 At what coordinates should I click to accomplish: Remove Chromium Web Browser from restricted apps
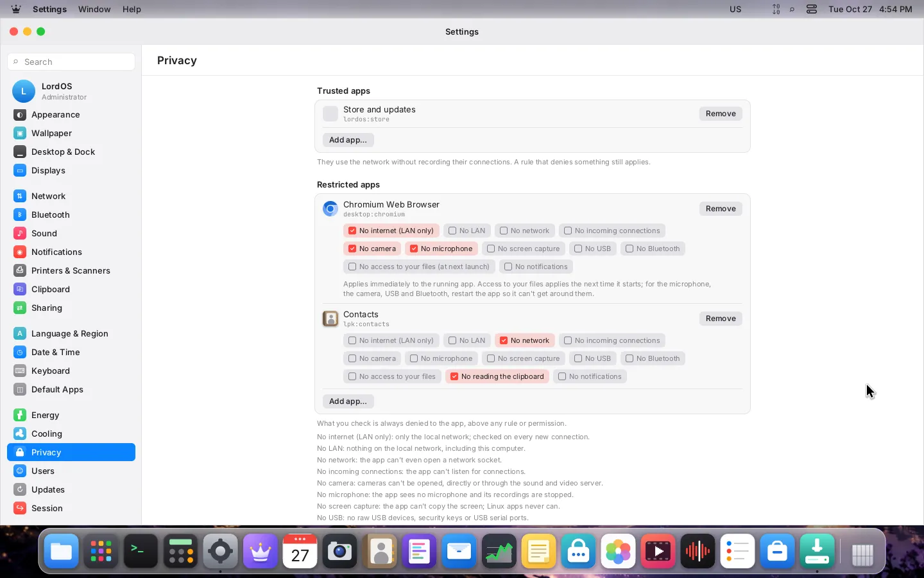(x=721, y=209)
